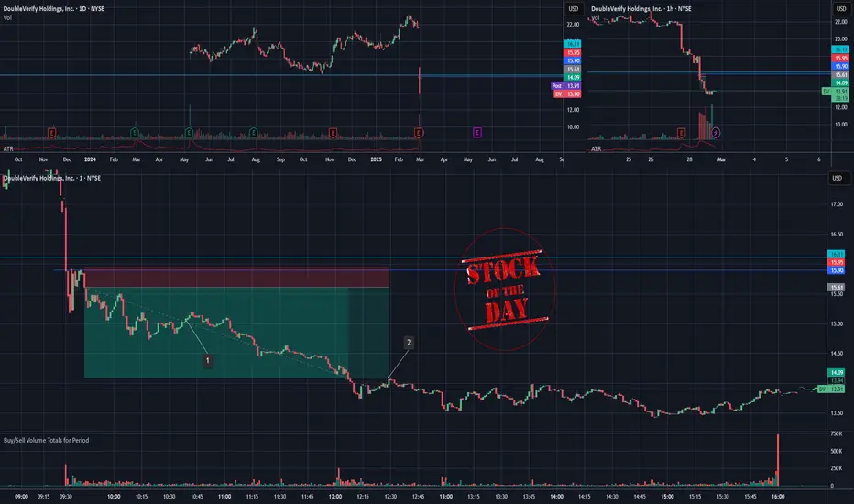Click the 13.94 price label on the 1-minute chart
The height and width of the screenshot is (504, 854).
pos(836,380)
